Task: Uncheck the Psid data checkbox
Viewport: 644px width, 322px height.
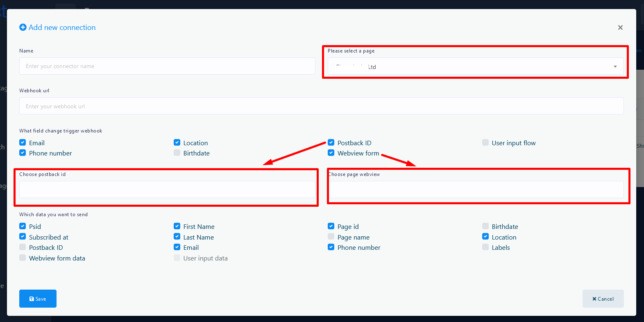Action: click(23, 226)
